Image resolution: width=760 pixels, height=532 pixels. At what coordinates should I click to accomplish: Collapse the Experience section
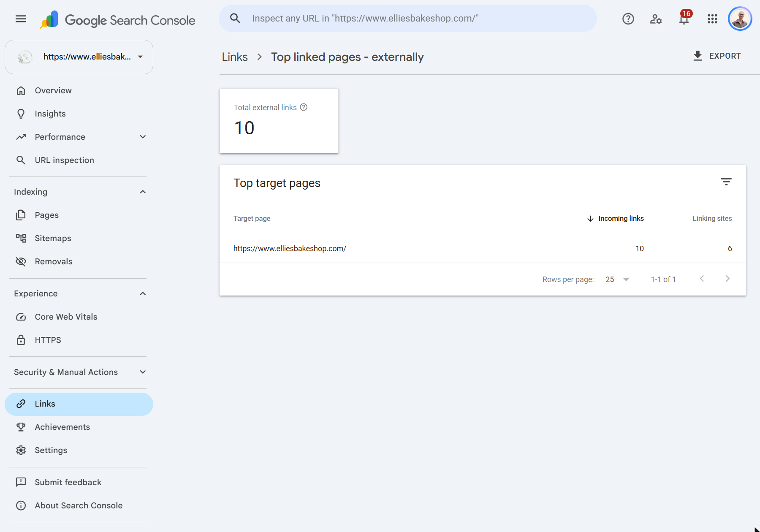click(143, 293)
